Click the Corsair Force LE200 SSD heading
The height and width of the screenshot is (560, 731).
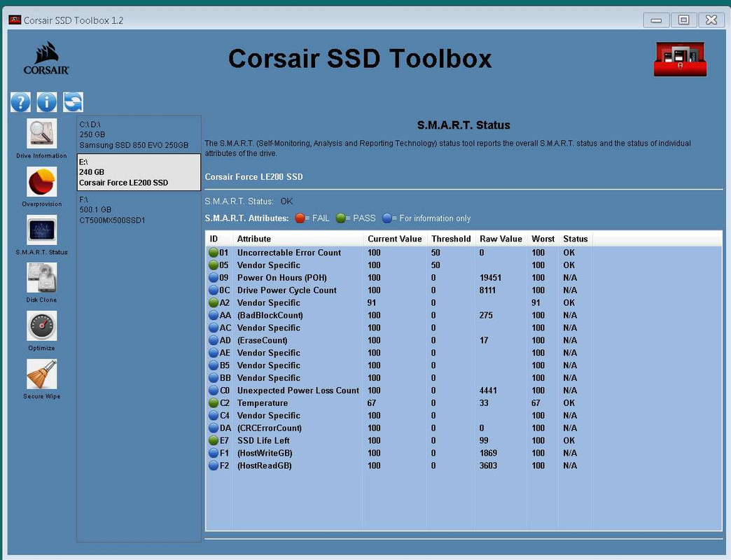pyautogui.click(x=253, y=177)
